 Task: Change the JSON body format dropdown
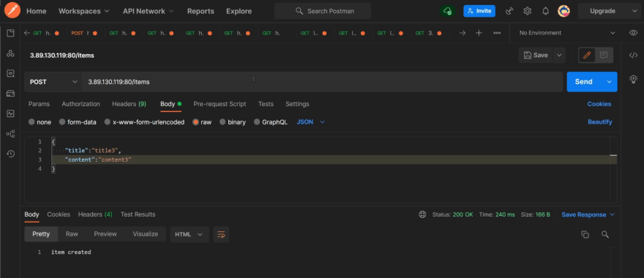[310, 122]
